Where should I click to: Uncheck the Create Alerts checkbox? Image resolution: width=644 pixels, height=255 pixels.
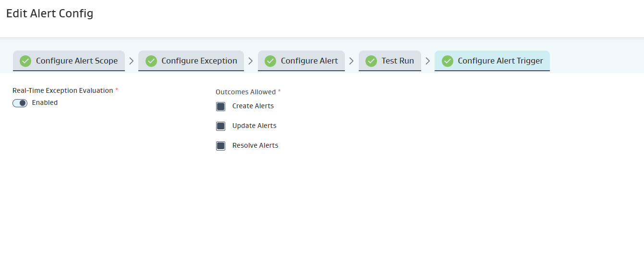coord(221,106)
